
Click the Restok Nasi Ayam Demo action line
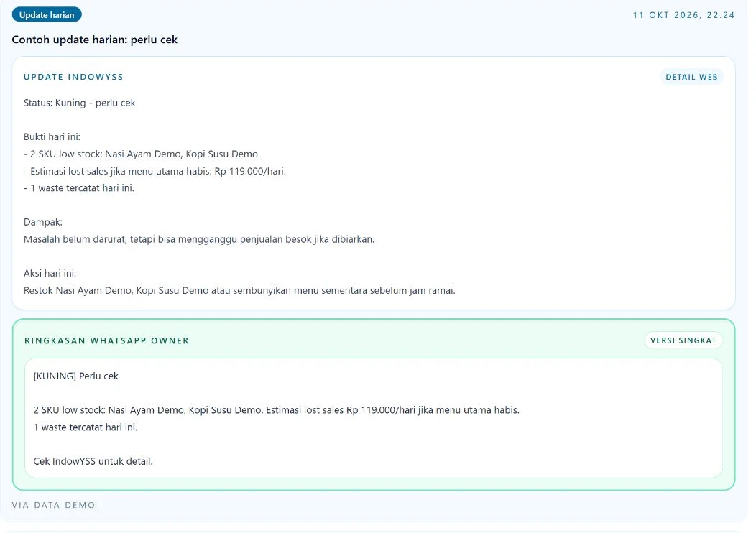(x=239, y=290)
